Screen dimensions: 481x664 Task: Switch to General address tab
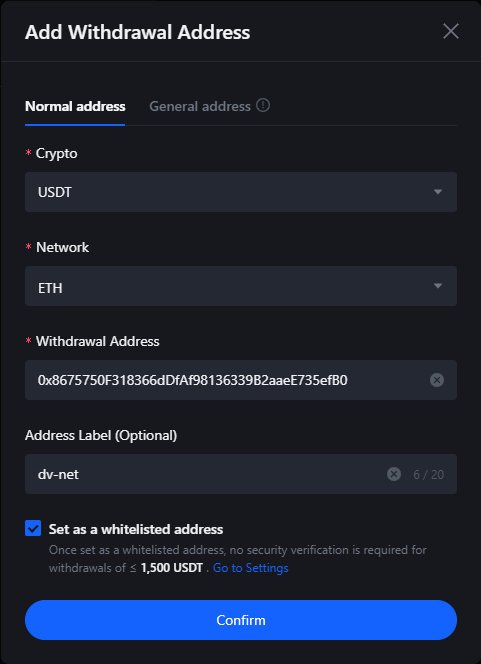(x=200, y=106)
